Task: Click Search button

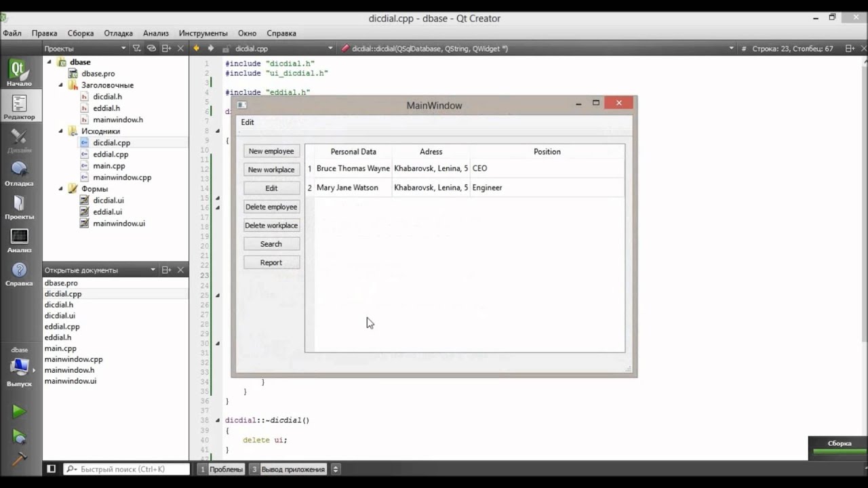Action: (271, 244)
